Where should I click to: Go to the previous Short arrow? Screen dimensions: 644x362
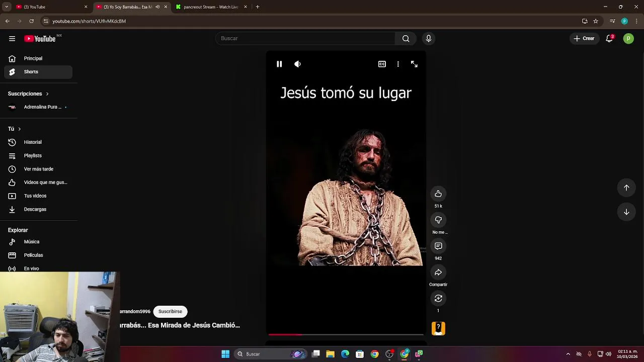[x=626, y=188]
